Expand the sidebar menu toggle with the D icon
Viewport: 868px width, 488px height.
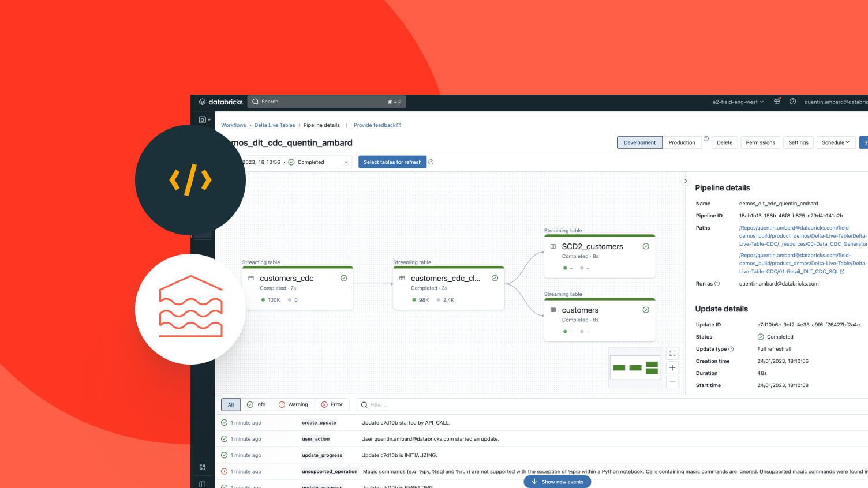204,120
